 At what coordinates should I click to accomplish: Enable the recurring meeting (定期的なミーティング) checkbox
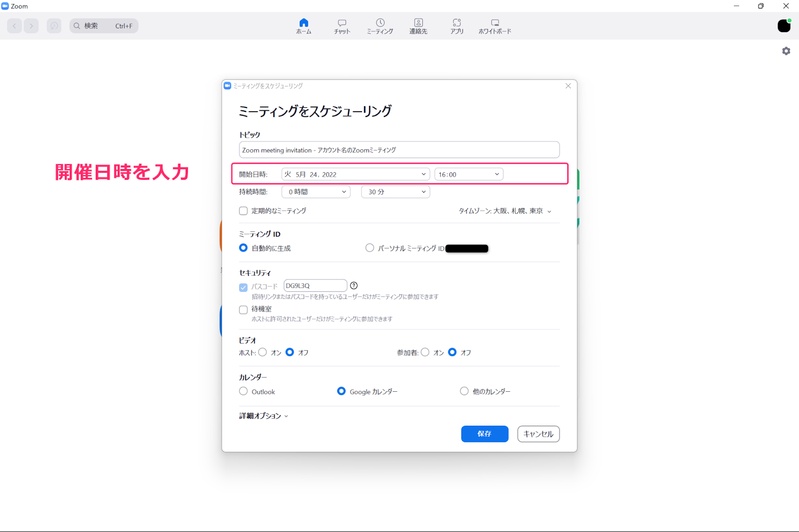[244, 211]
